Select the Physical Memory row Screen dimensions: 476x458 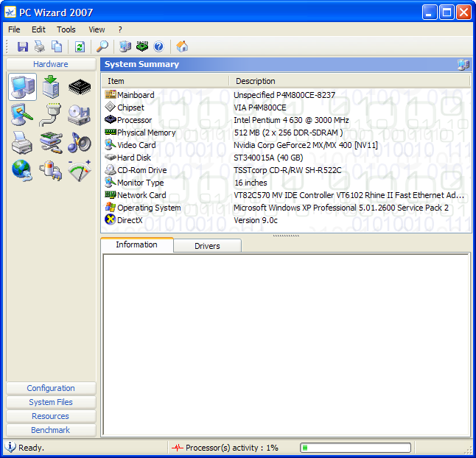[286, 133]
